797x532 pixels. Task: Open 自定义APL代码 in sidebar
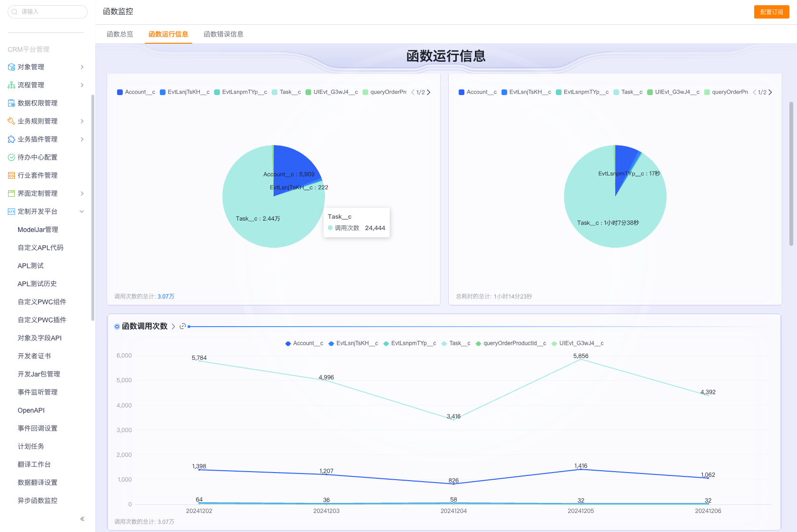40,248
